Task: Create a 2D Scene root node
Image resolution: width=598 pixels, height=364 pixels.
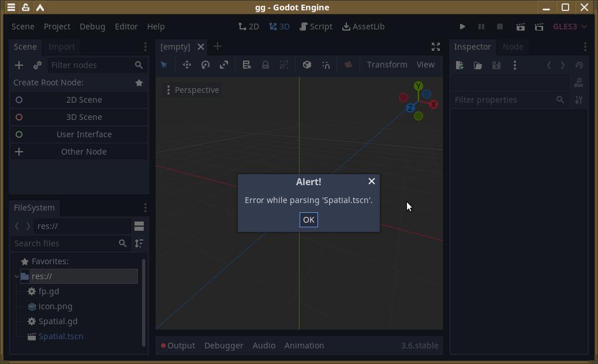Action: 79,100
